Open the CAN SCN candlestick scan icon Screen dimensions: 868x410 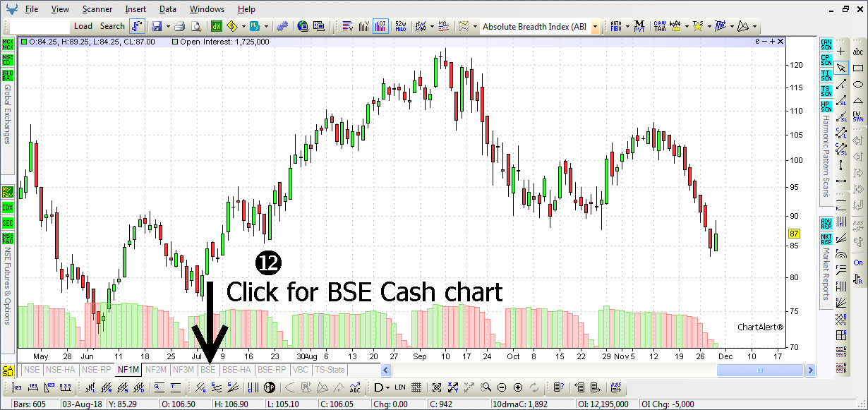826,44
